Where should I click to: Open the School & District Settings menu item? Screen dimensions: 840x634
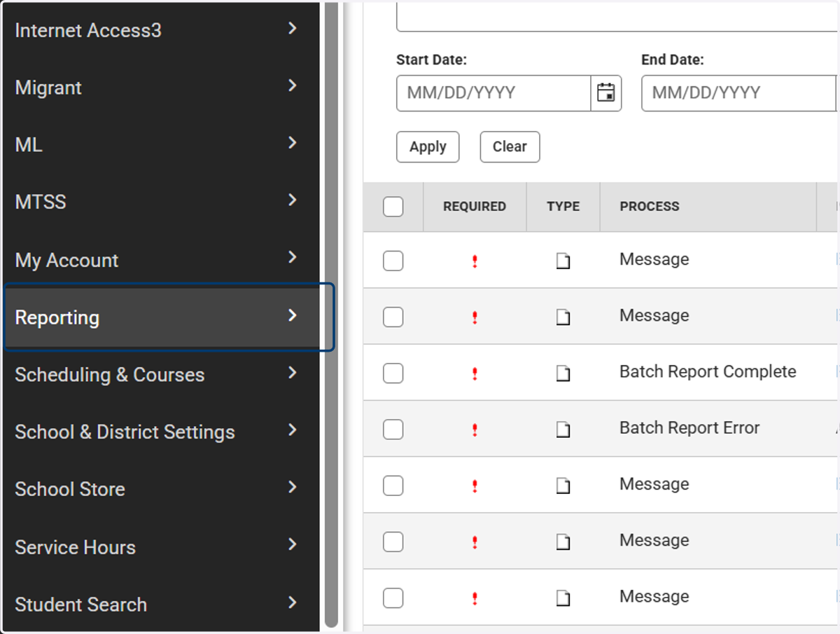[x=162, y=432]
